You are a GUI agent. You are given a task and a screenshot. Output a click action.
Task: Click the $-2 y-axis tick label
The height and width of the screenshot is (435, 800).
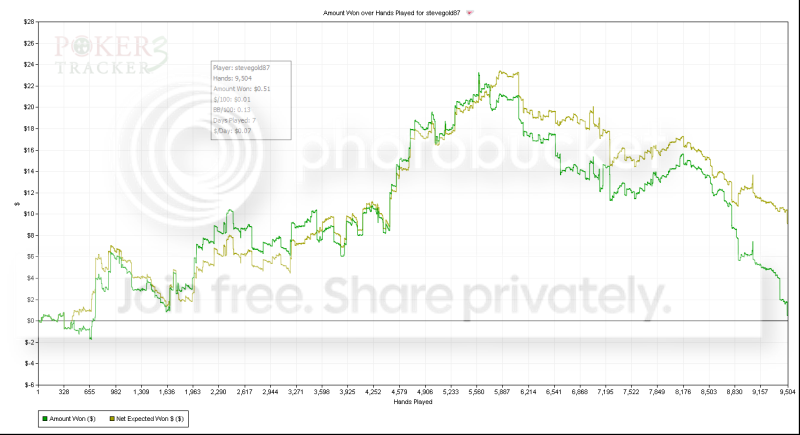[x=29, y=342]
